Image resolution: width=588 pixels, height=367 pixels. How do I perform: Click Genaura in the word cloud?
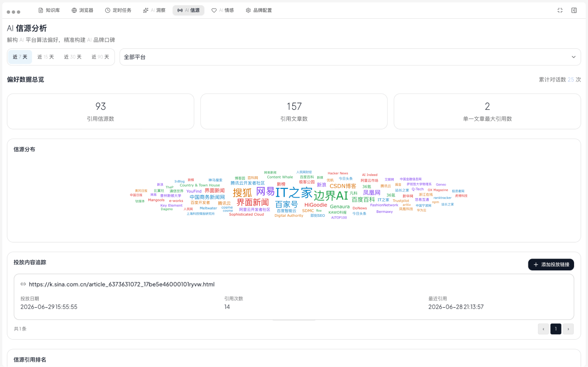click(x=340, y=207)
